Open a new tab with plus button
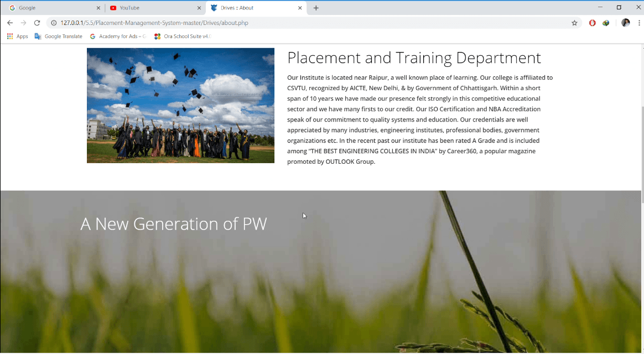This screenshot has height=354, width=644. pyautogui.click(x=316, y=8)
